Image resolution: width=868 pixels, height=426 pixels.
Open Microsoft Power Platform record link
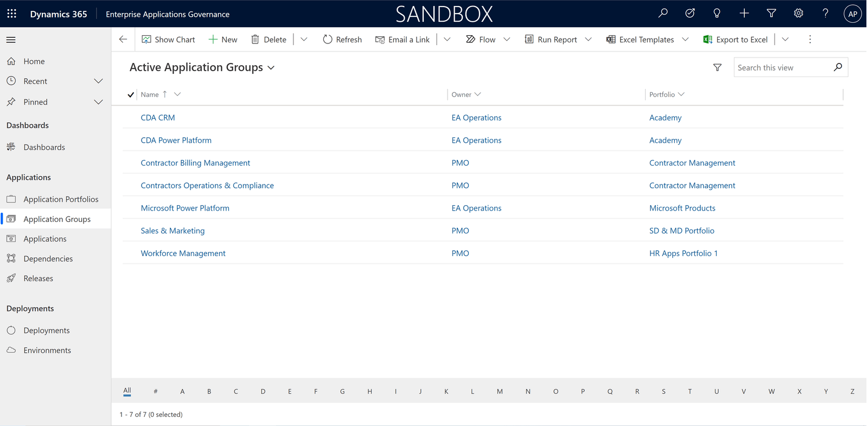(185, 208)
